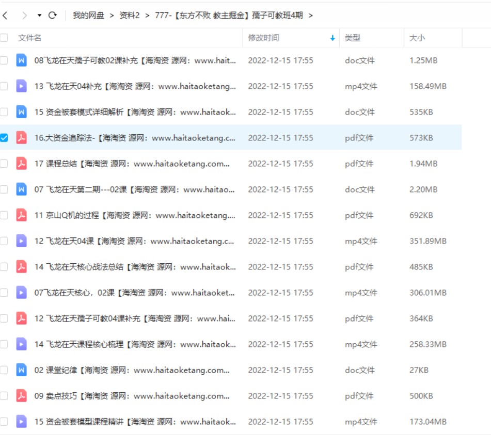491x448 pixels.
Task: Go forward with the right arrow
Action: tap(24, 15)
